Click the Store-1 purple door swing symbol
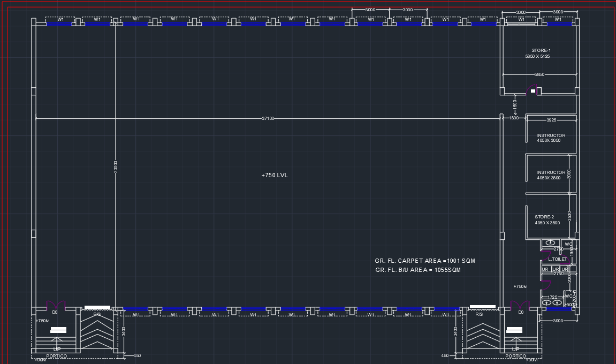This screenshot has width=616, height=364. [x=531, y=90]
